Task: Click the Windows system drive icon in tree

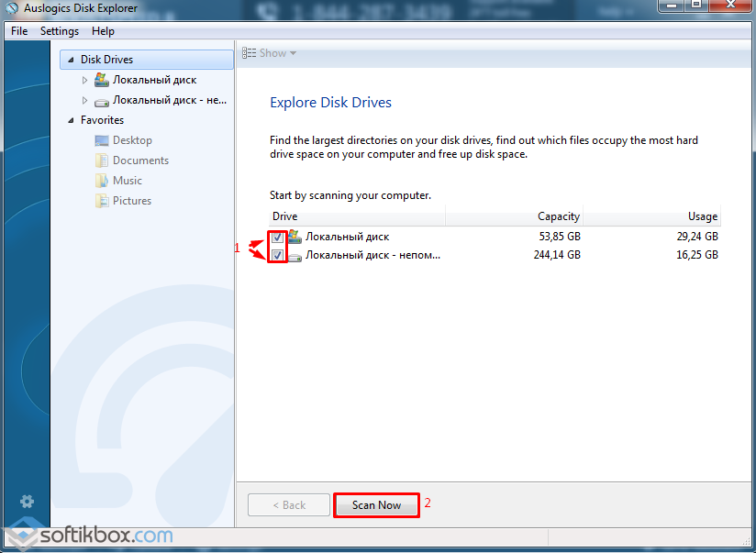Action: point(102,80)
